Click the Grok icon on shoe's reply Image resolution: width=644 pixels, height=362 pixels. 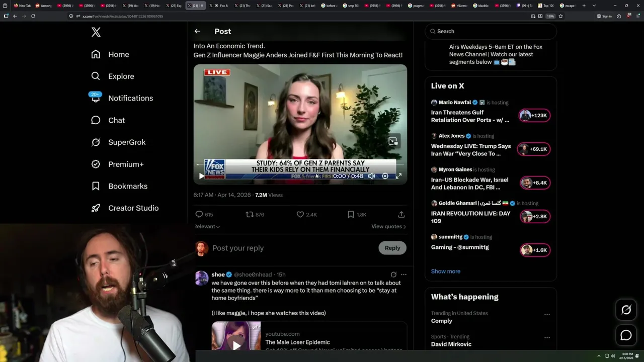coord(393,275)
